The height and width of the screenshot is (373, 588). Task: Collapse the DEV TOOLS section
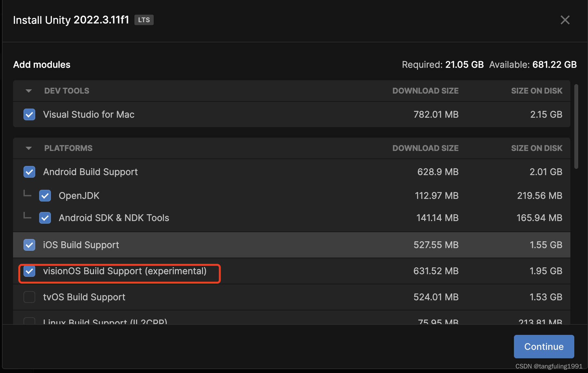pos(29,91)
